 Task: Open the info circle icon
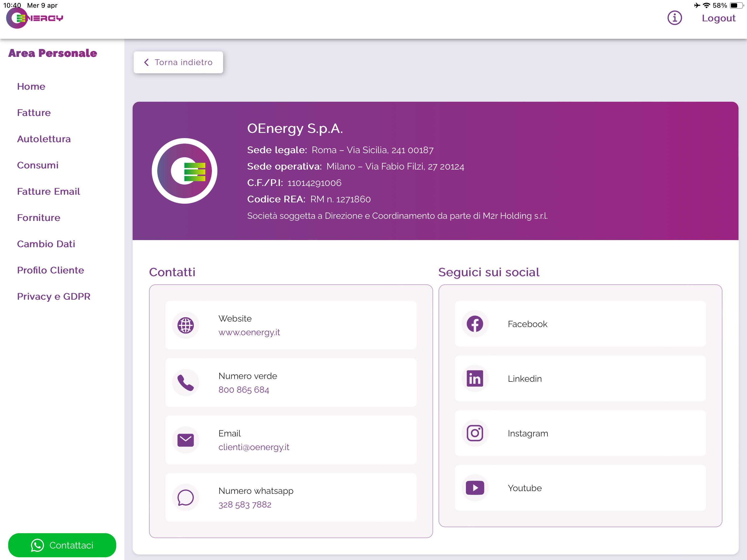674,18
